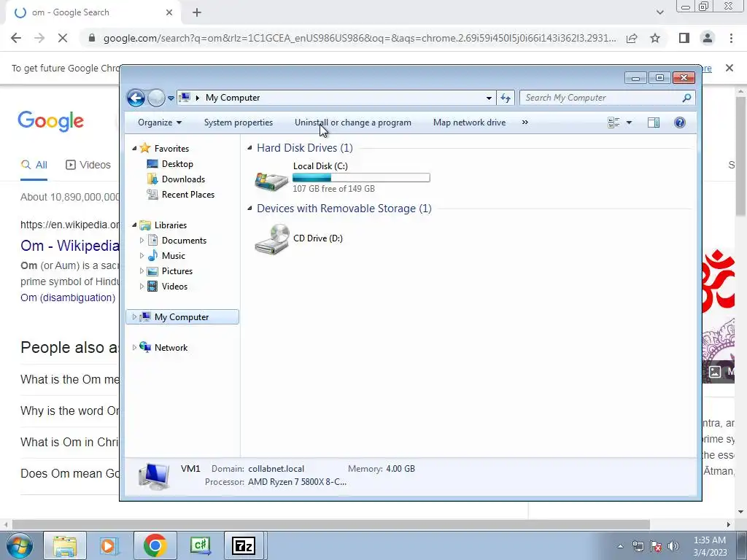The height and width of the screenshot is (560, 747).
Task: Open the view options dropdown arrow
Action: click(629, 122)
